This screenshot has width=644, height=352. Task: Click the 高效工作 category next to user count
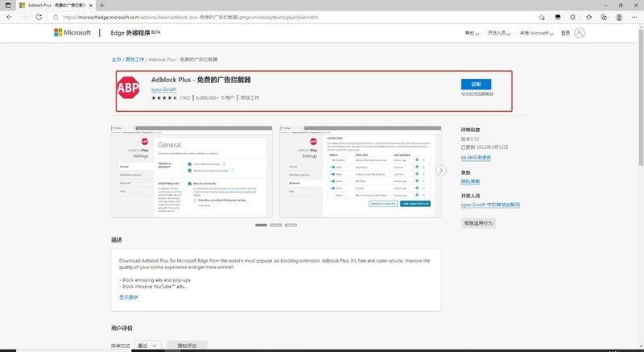coord(250,97)
